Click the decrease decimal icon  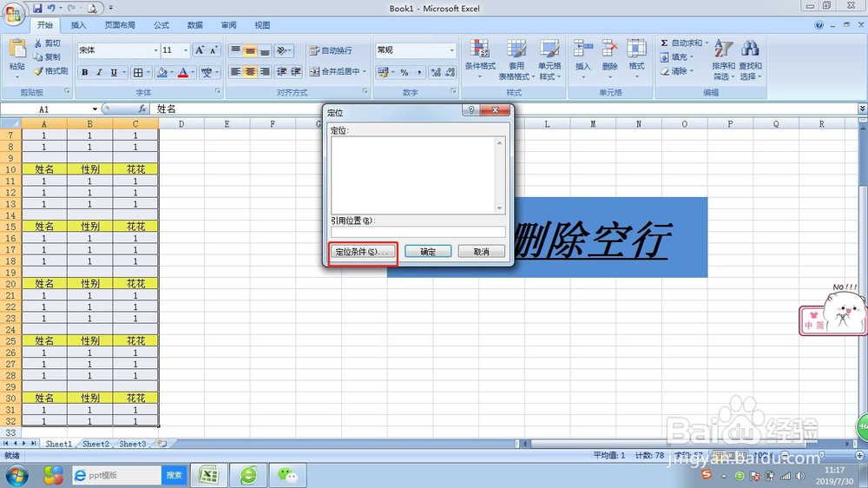tap(450, 72)
